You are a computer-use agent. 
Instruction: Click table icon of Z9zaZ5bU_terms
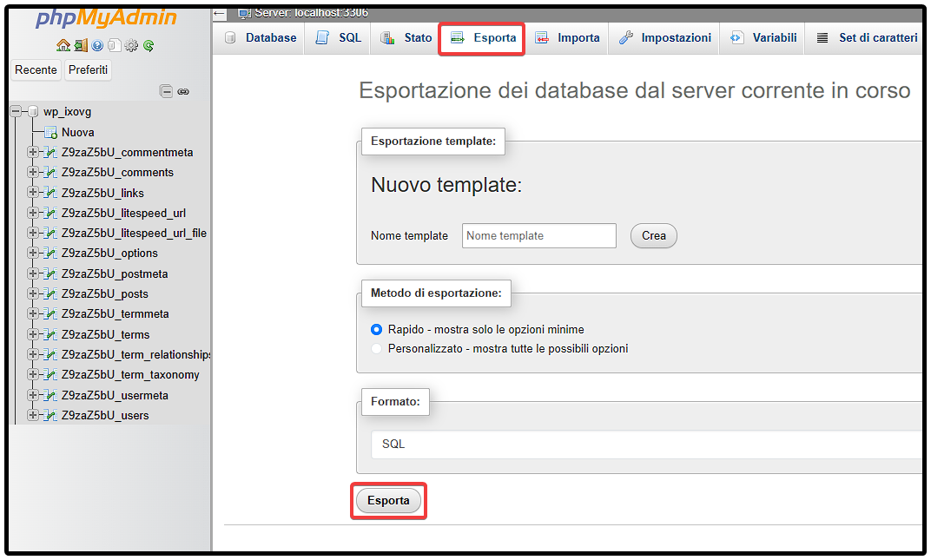pyautogui.click(x=51, y=334)
